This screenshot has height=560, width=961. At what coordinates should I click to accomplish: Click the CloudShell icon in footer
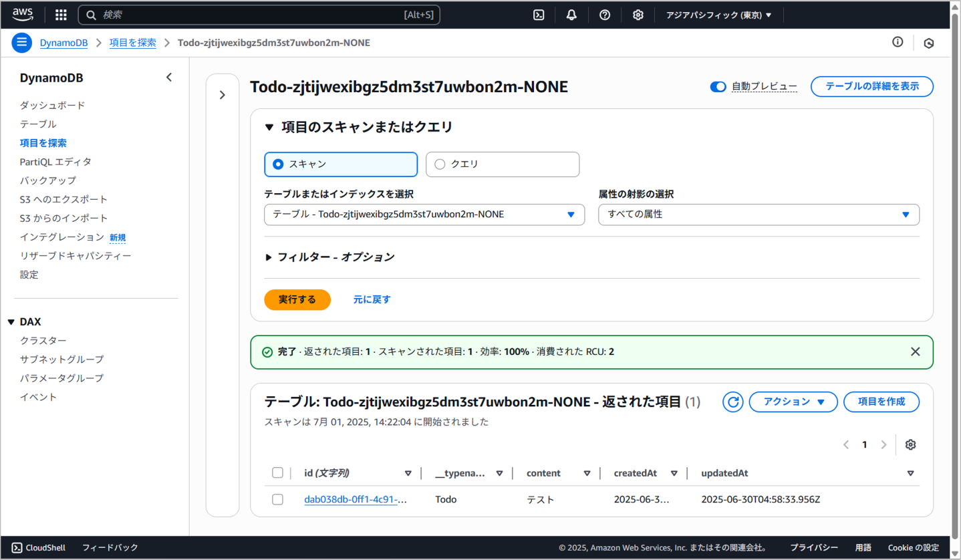(17, 547)
